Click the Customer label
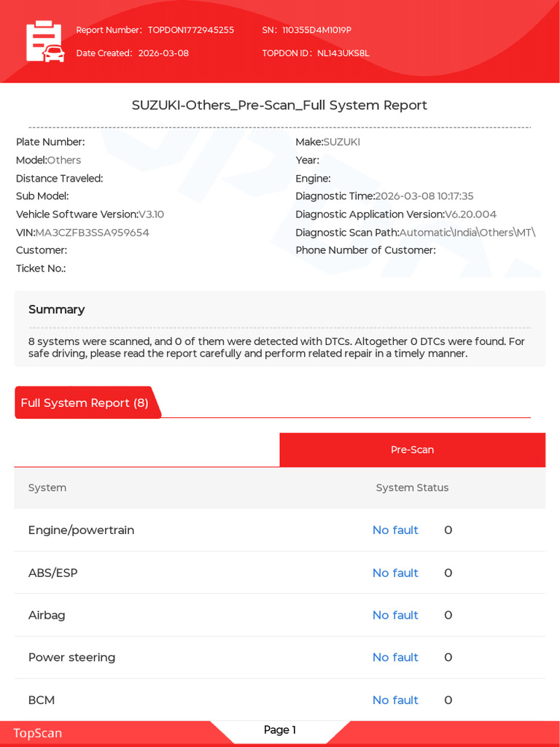Viewport: 560px width, 747px height. coord(42,251)
